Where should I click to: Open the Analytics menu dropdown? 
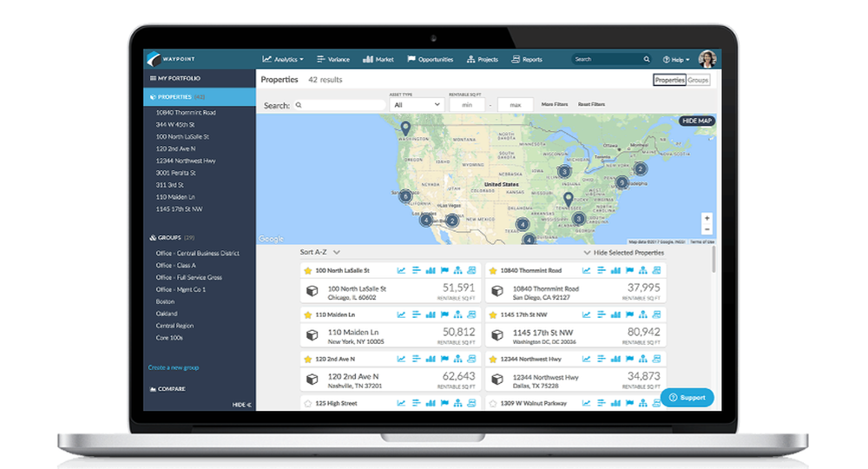coord(283,59)
